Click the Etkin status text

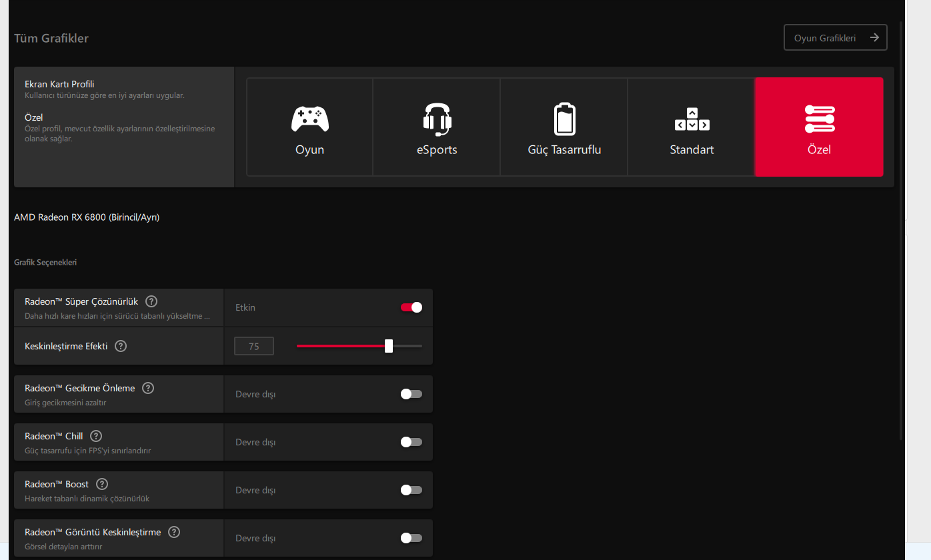click(245, 307)
